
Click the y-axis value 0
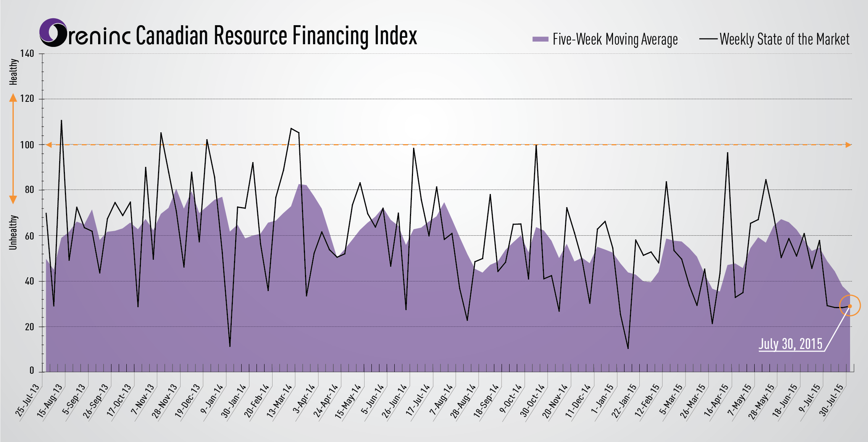pos(32,370)
